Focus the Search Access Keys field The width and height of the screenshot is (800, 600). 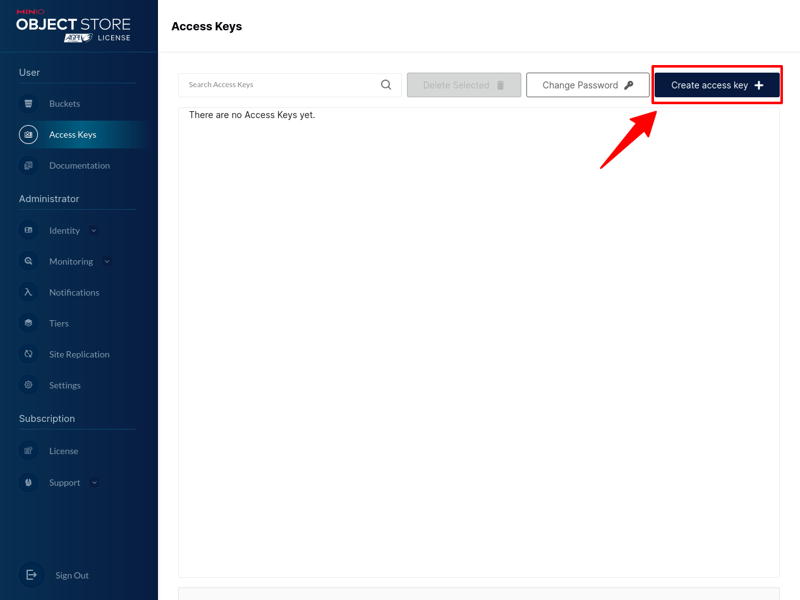(x=280, y=85)
